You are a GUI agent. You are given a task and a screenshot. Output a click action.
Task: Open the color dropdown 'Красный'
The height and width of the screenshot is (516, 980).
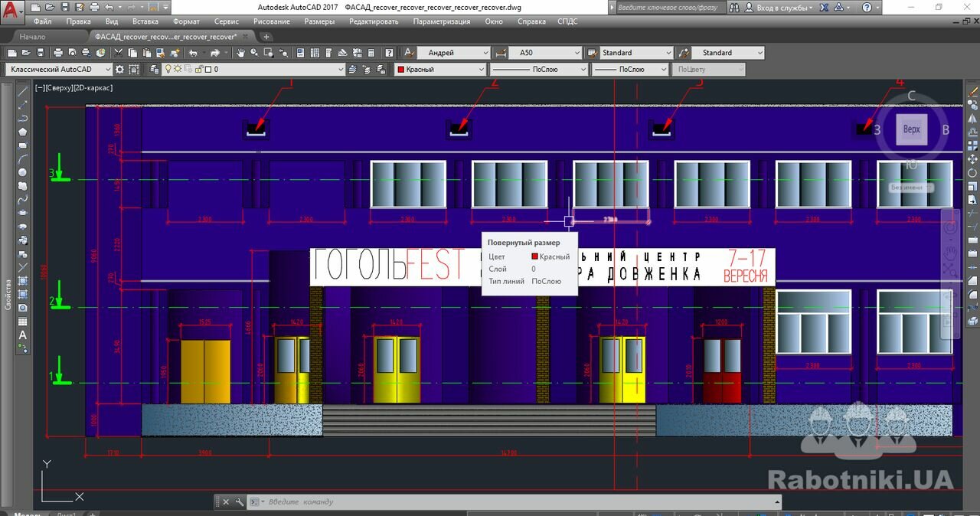tap(440, 69)
